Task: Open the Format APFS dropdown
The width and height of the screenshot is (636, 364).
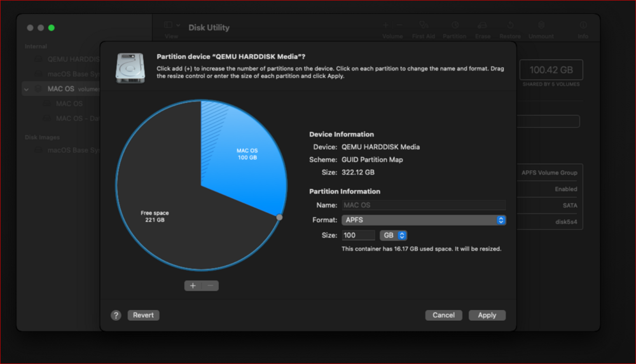Action: click(424, 220)
